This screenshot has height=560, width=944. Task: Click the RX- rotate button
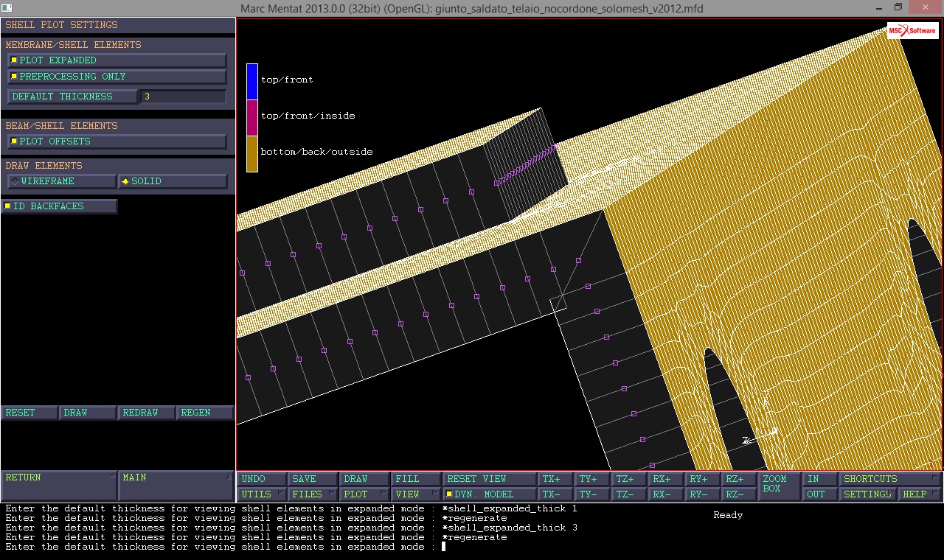pos(667,494)
